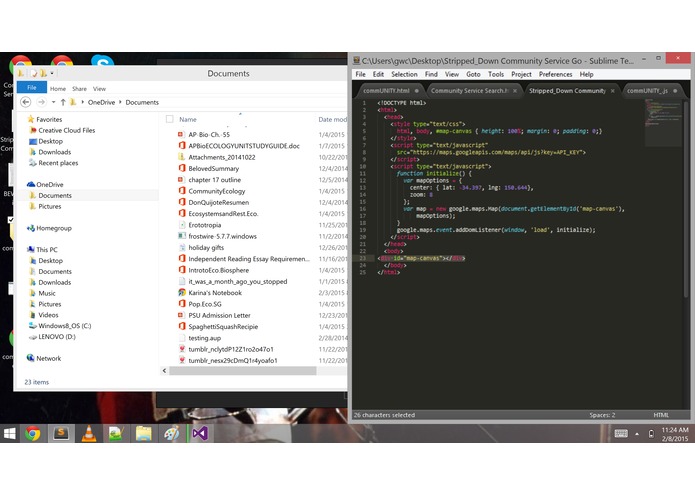The image size is (695, 494).
Task: Select Creative Cloud Files in navigation pane
Action: 66,130
